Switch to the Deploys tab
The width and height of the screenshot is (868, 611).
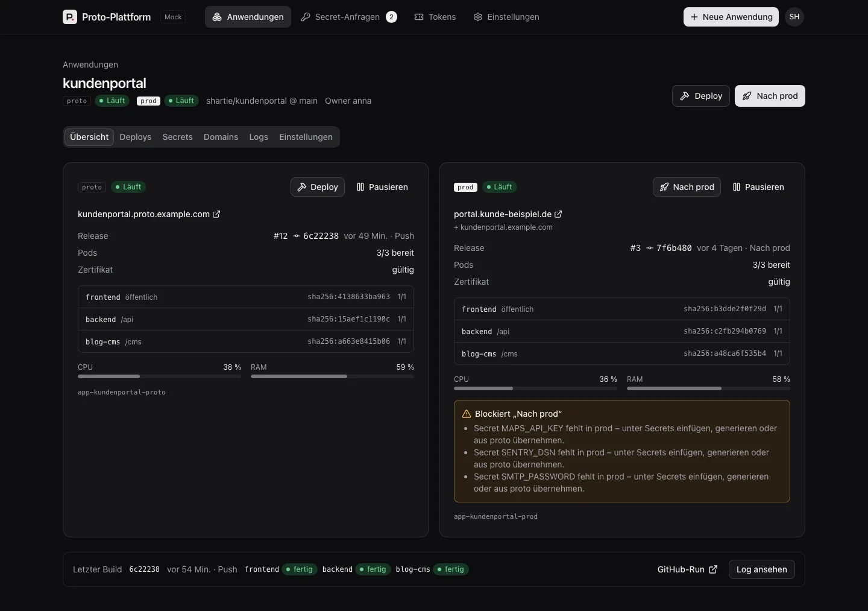[136, 137]
